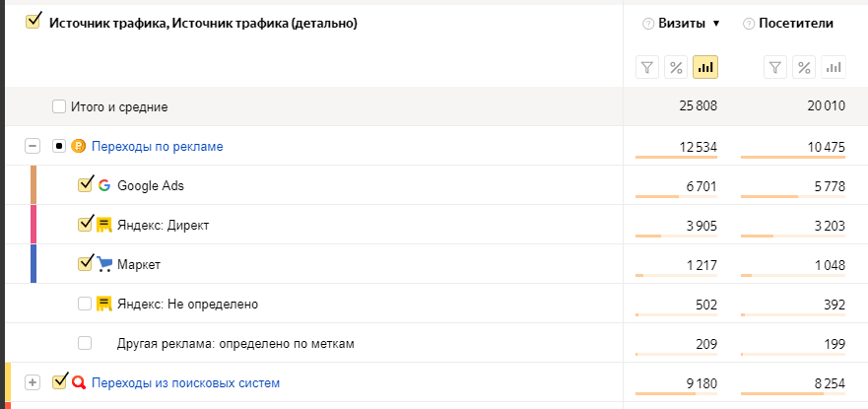Toggle percent view for Посетители column
This screenshot has width=868, height=409.
point(805,67)
